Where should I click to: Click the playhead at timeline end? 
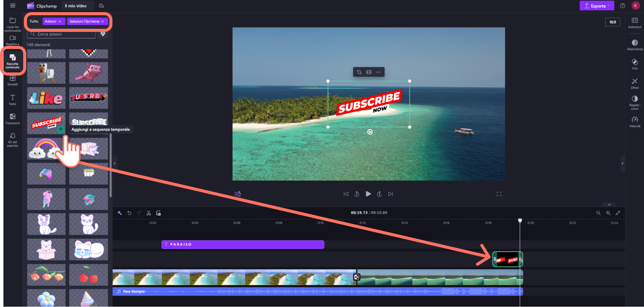520,220
